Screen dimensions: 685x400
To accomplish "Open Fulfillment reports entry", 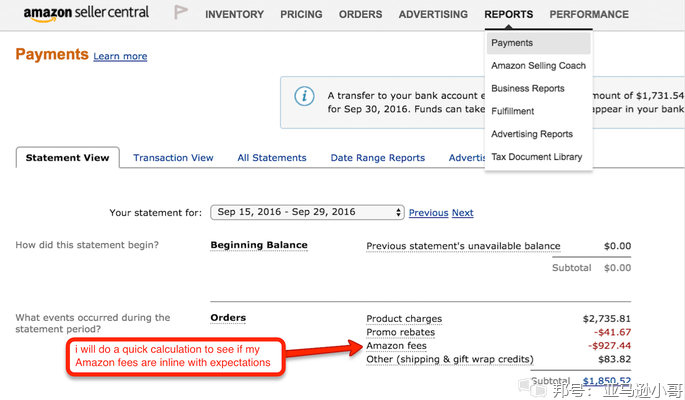I will (512, 111).
